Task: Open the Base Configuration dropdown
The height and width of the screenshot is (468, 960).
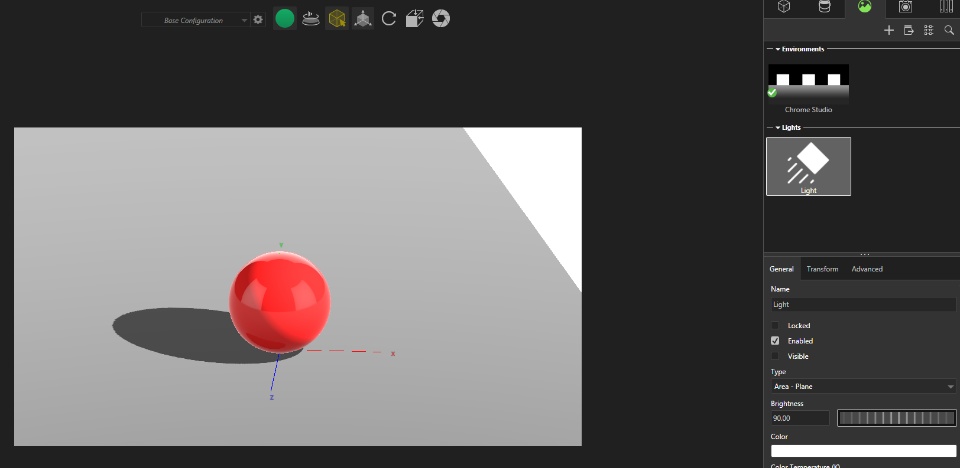Action: click(x=196, y=20)
